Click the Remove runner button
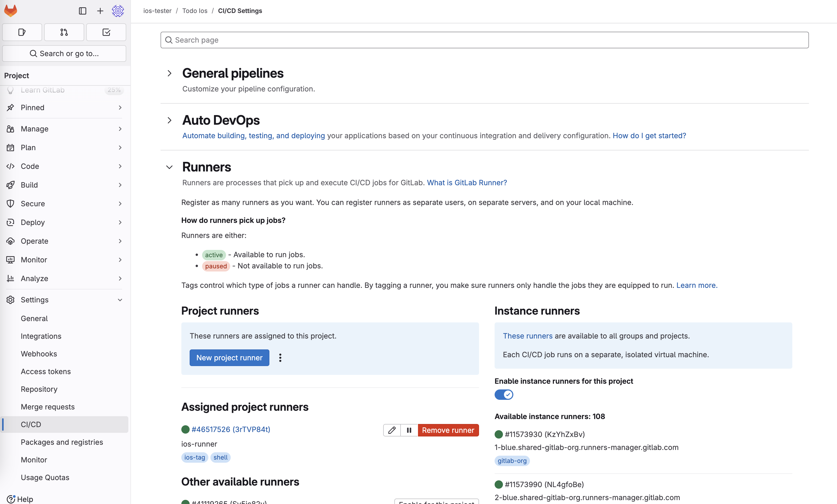The height and width of the screenshot is (504, 837). tap(448, 430)
